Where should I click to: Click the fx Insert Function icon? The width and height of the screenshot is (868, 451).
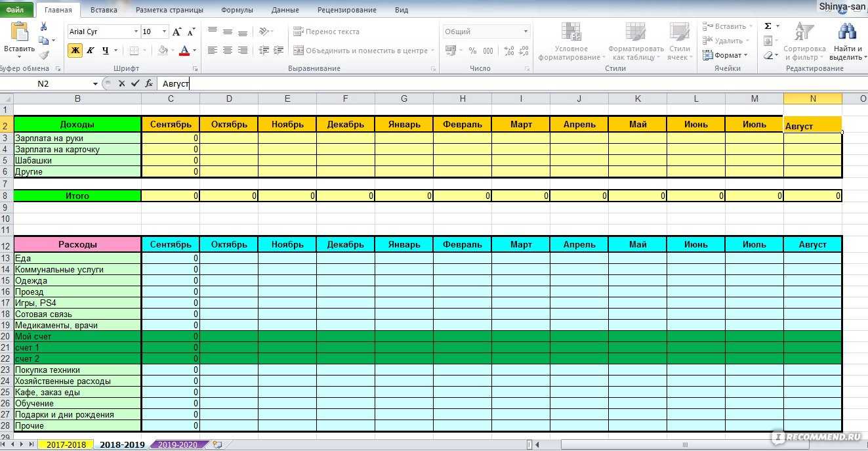click(x=149, y=83)
